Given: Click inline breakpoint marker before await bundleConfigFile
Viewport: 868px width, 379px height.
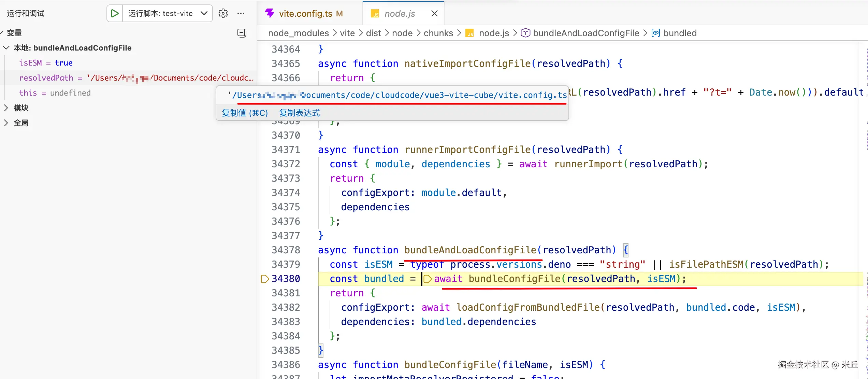Looking at the screenshot, I should click(428, 279).
